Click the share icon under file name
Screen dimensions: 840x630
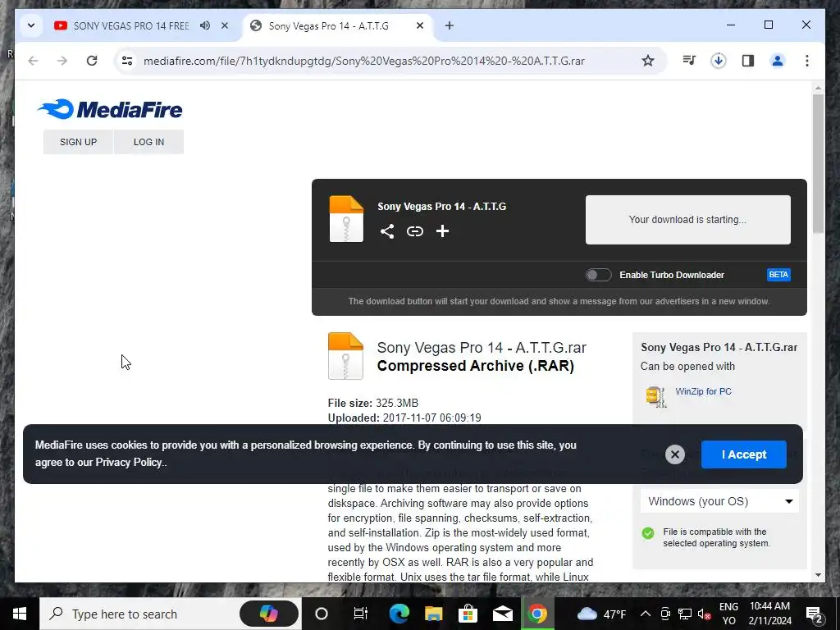387,231
